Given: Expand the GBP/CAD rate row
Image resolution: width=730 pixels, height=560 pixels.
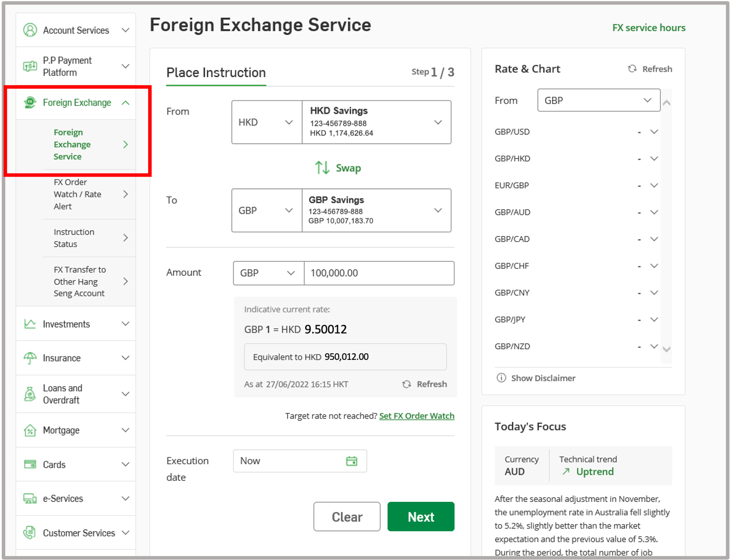Looking at the screenshot, I should [x=654, y=239].
